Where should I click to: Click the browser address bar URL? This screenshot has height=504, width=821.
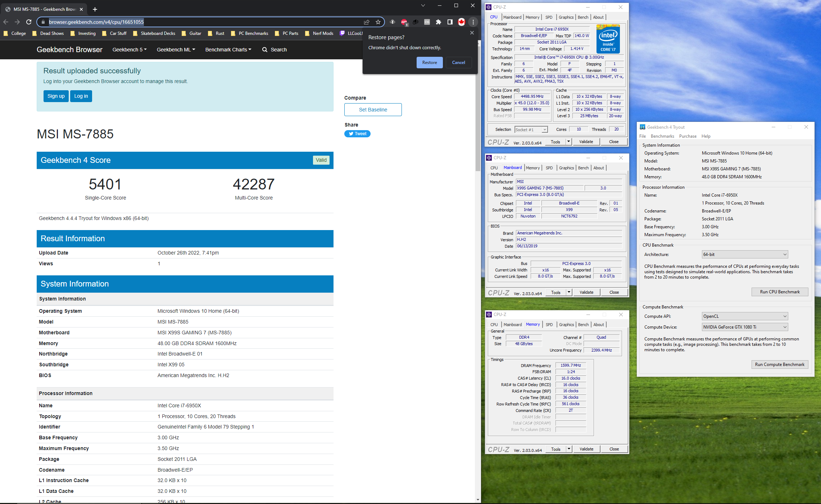pyautogui.click(x=96, y=22)
